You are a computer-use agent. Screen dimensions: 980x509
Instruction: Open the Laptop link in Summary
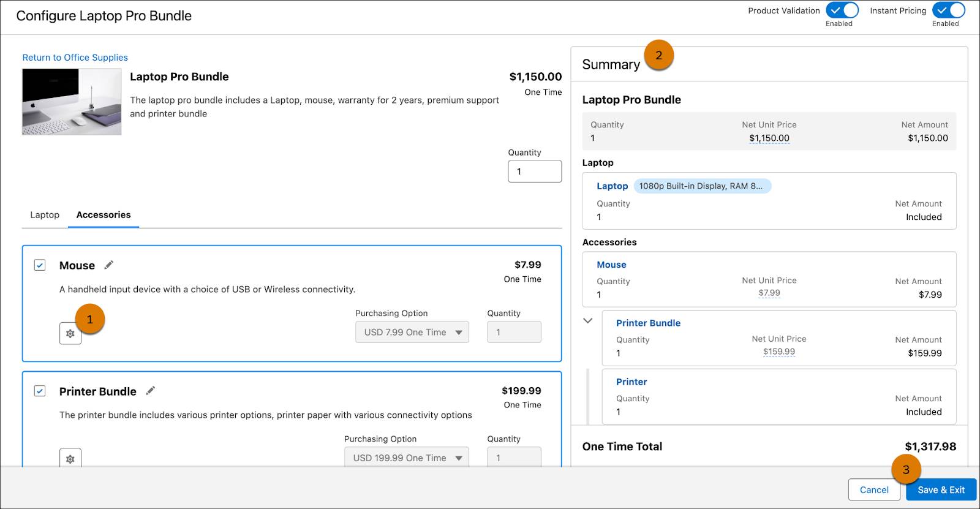click(612, 186)
